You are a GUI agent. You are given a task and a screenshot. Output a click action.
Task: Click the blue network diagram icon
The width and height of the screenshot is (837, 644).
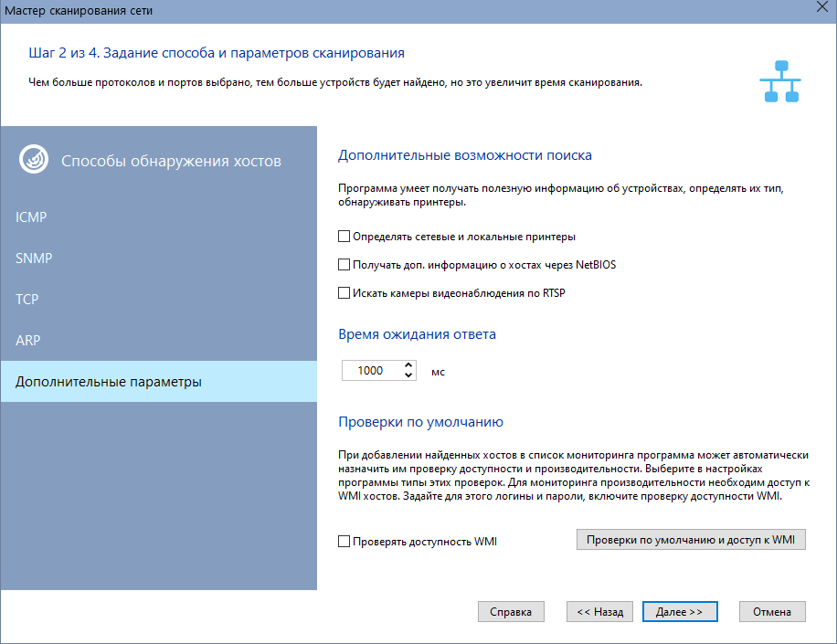[x=780, y=81]
